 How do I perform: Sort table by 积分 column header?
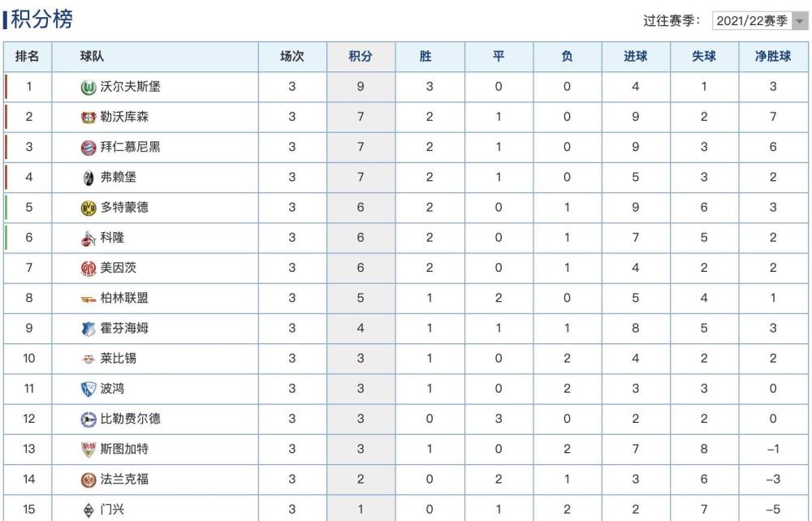pos(361,56)
